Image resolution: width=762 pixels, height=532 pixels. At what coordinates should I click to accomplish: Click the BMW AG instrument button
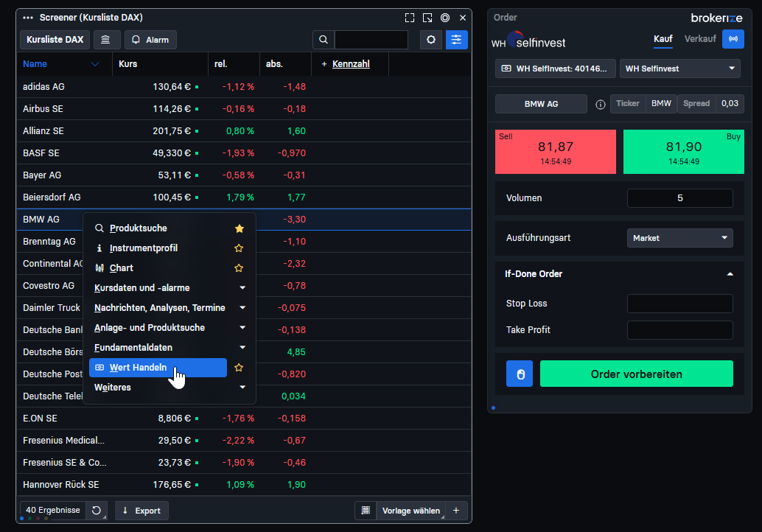[541, 104]
